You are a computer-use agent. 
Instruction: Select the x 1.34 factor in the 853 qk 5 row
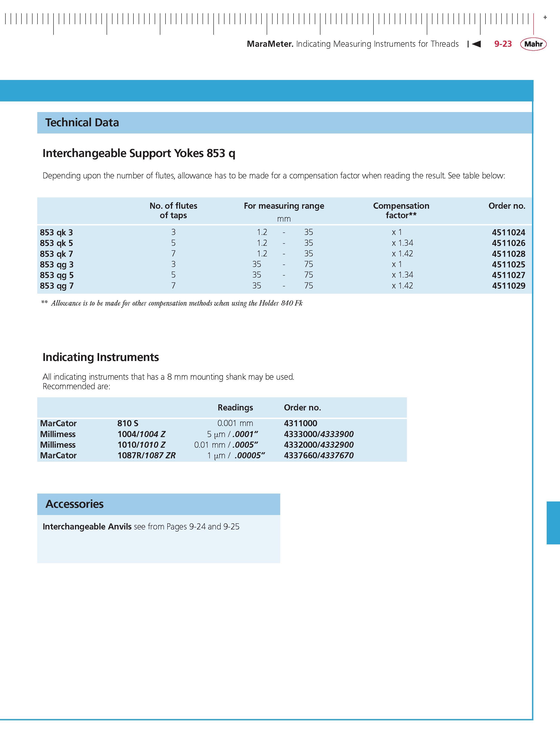(x=402, y=243)
